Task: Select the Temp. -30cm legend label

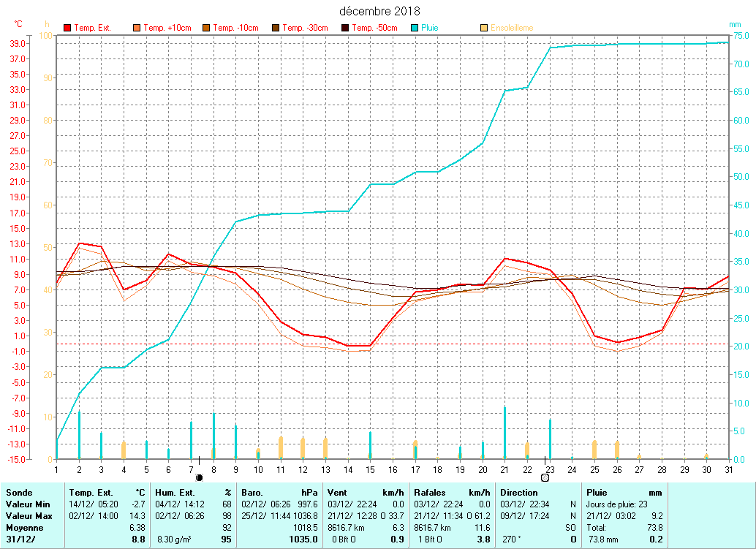Action: pyautogui.click(x=305, y=28)
